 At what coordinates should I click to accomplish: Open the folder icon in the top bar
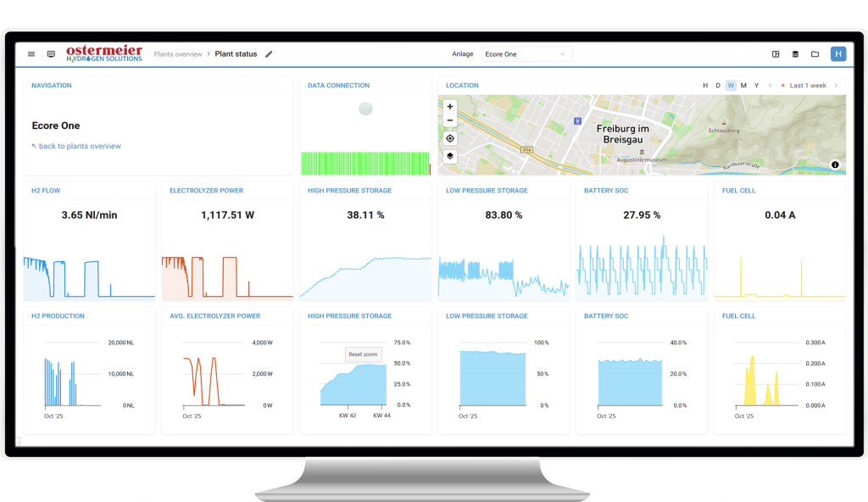coord(815,54)
